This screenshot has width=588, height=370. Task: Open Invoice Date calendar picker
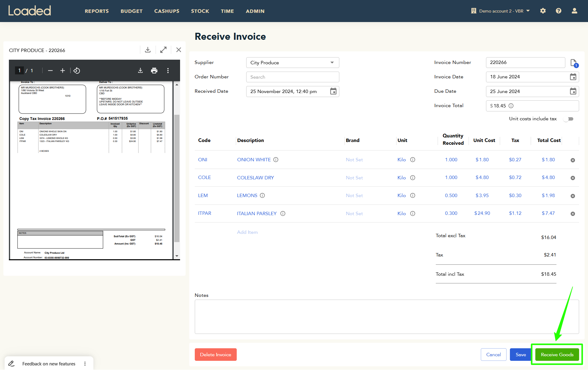pyautogui.click(x=573, y=77)
